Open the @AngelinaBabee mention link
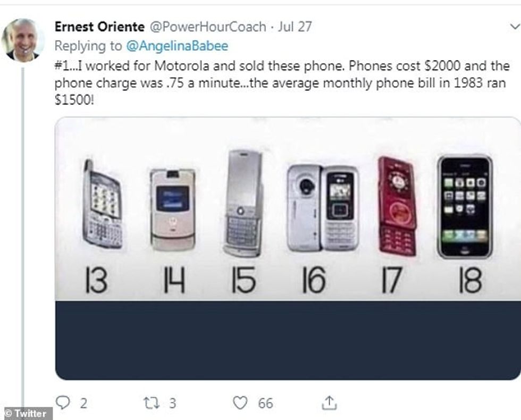Screen dimensions: 521x420 pos(177,46)
